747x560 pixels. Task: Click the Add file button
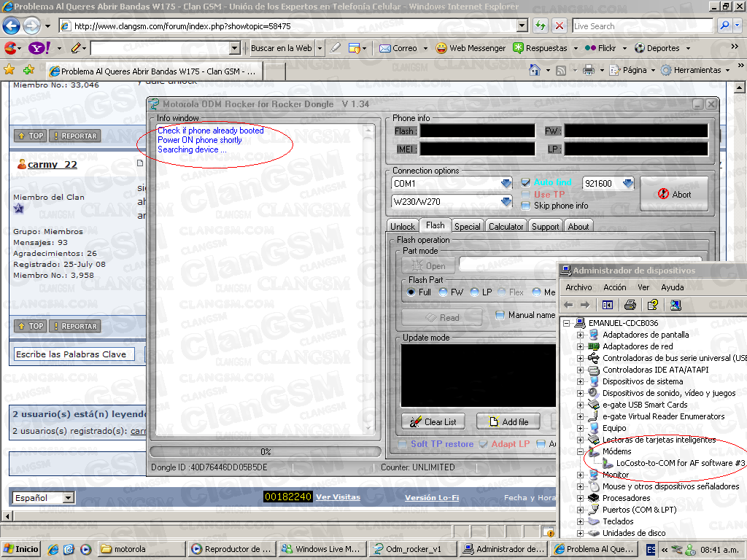coord(509,422)
